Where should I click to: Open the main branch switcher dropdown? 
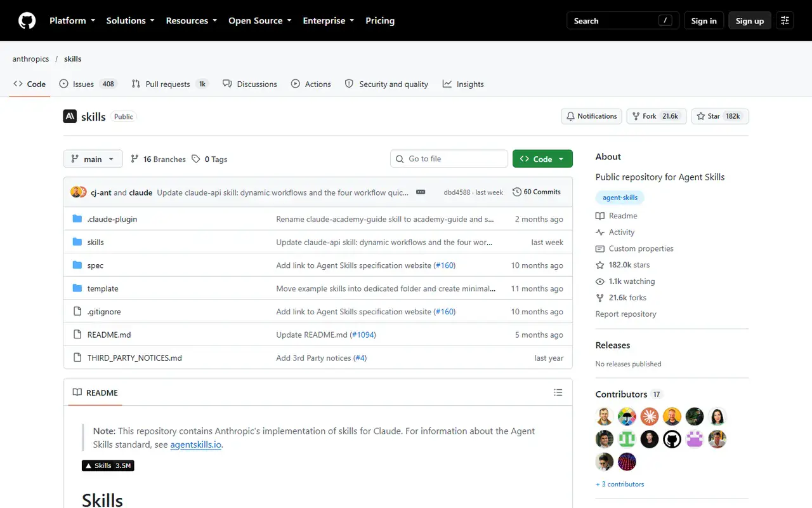pyautogui.click(x=93, y=159)
